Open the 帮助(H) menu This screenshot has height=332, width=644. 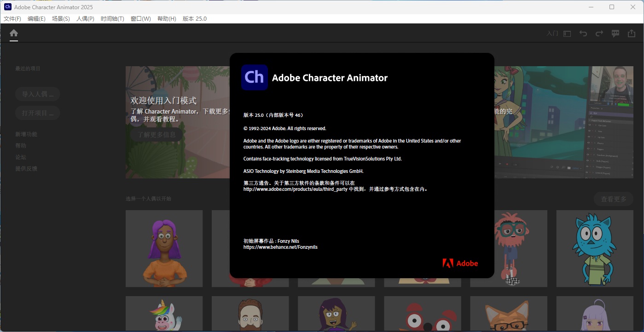[167, 19]
